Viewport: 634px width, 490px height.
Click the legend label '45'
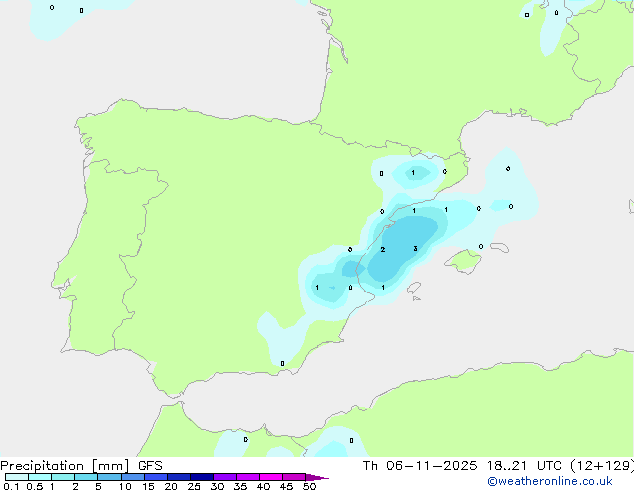click(x=286, y=486)
